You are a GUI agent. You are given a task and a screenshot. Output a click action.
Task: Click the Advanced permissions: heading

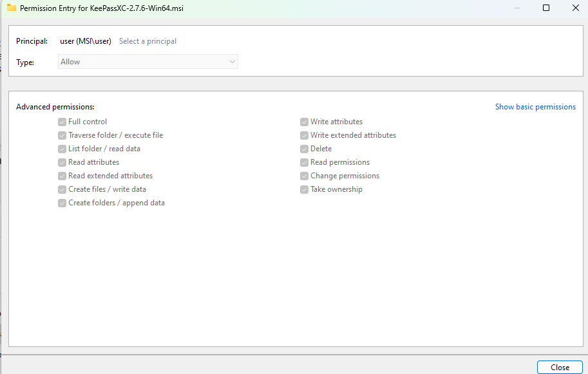pyautogui.click(x=55, y=107)
